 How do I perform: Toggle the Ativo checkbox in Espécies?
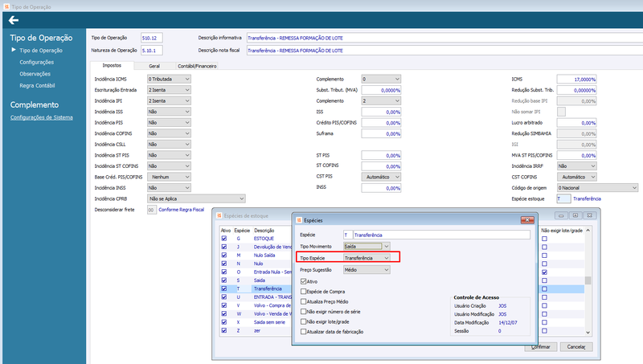click(302, 282)
